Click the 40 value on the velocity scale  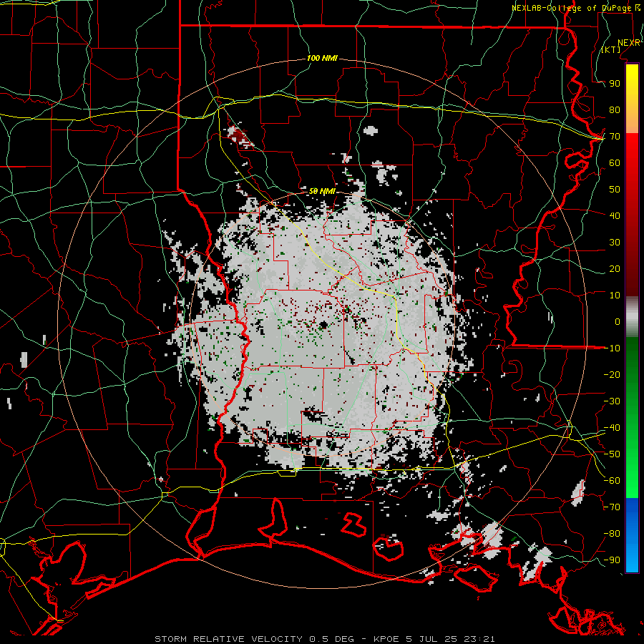(x=615, y=215)
